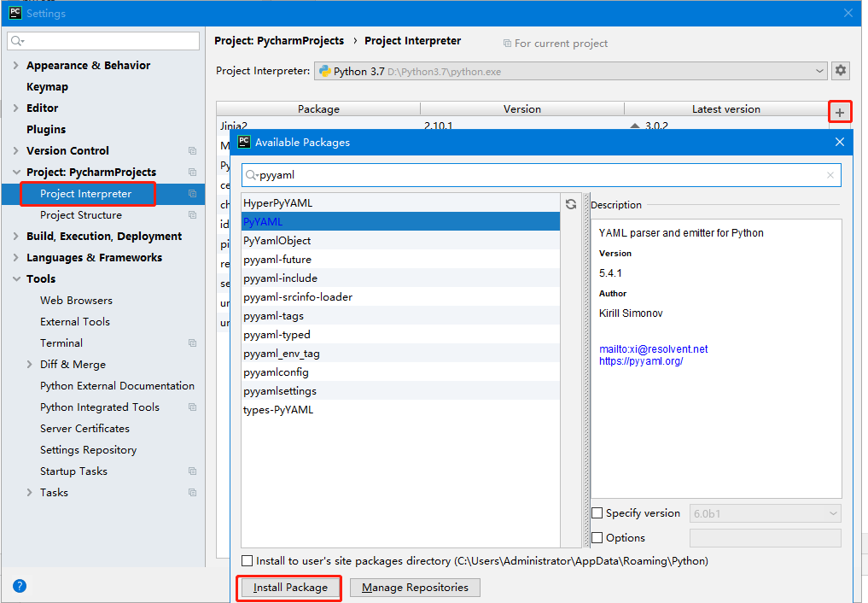868x603 pixels.
Task: Click the search magnifier in Available Packages
Action: pos(252,175)
